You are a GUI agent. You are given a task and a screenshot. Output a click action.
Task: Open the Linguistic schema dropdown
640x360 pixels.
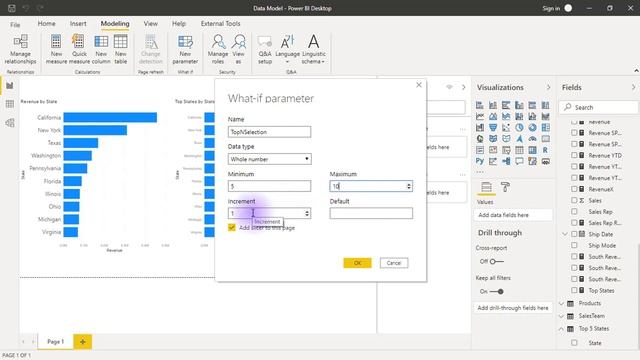point(313,49)
